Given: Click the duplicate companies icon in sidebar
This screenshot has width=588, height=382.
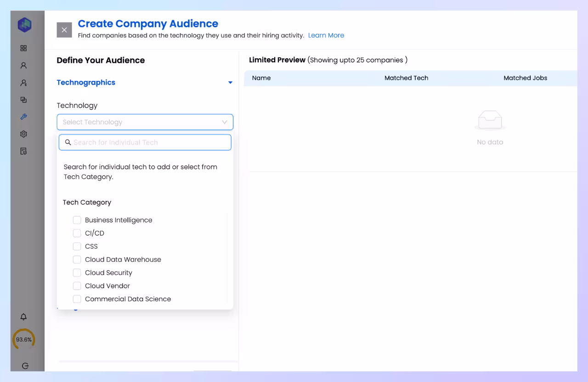Looking at the screenshot, I should (x=23, y=100).
